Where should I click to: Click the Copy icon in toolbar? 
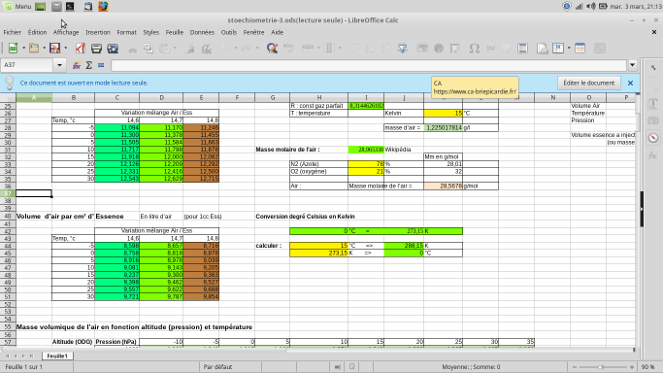coord(148,48)
